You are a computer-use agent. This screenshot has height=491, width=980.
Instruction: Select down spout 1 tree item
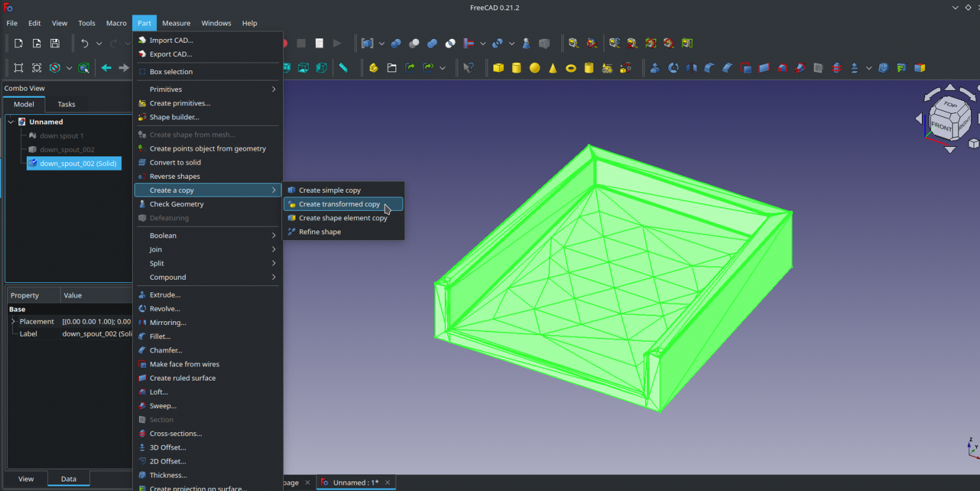[61, 136]
